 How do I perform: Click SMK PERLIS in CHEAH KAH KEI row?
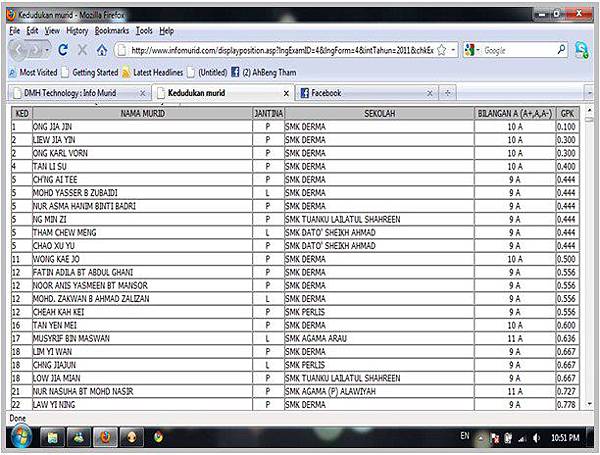click(305, 312)
